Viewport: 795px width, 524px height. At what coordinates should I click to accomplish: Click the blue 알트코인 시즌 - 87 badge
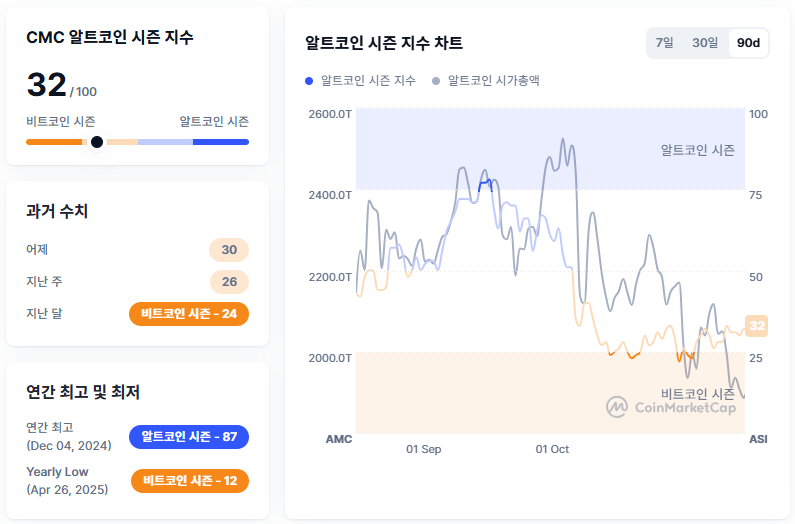(189, 437)
